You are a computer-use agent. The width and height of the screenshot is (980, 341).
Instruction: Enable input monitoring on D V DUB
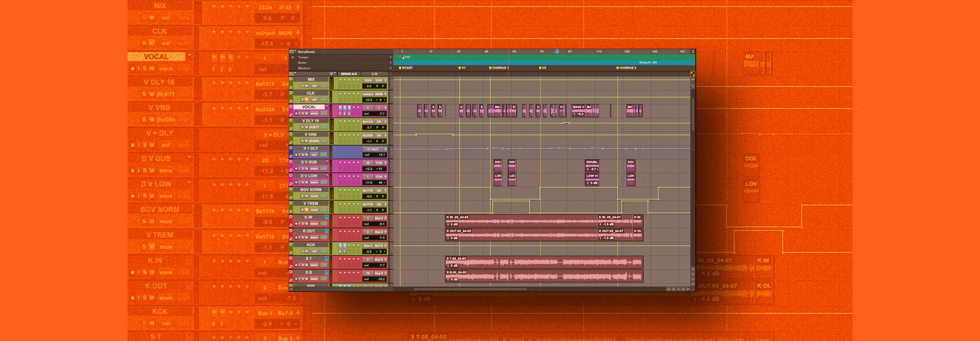coord(299,168)
